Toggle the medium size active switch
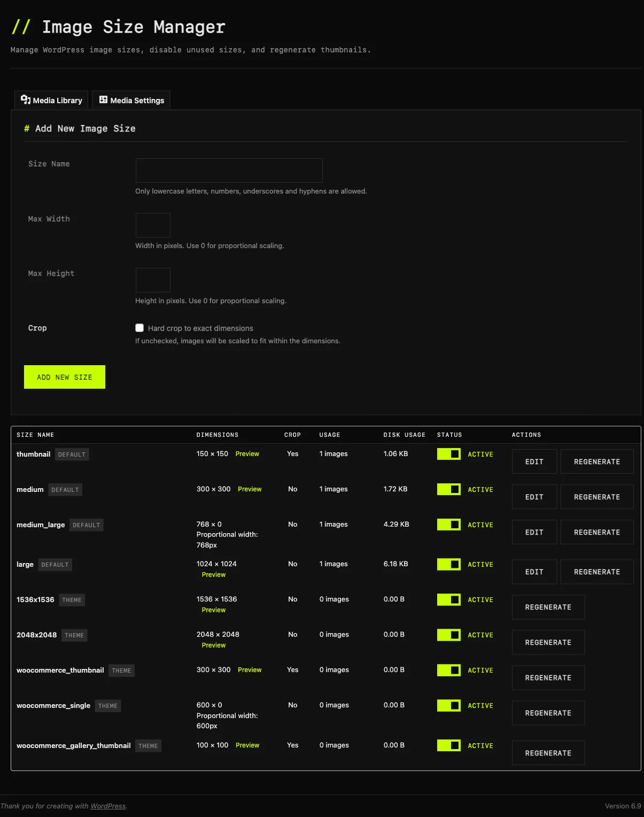644x817 pixels. point(448,489)
